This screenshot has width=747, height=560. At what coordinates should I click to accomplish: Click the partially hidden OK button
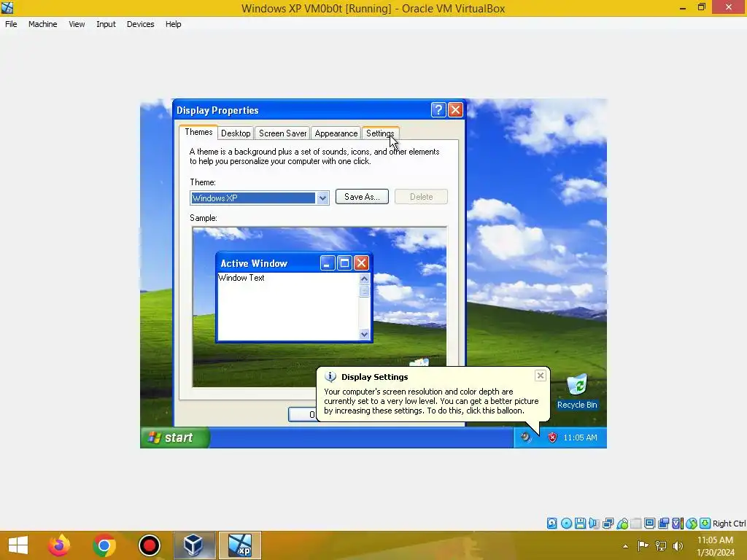point(303,414)
